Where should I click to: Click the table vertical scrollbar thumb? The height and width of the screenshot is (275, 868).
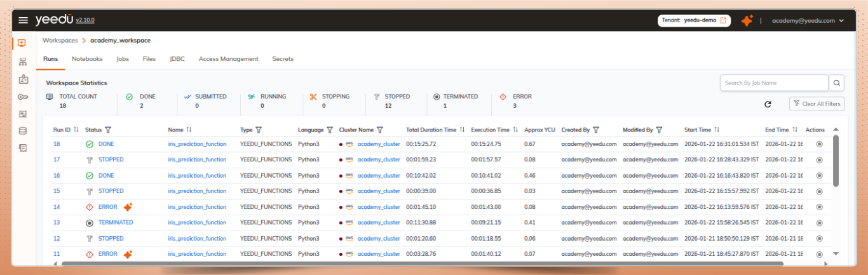tap(836, 161)
